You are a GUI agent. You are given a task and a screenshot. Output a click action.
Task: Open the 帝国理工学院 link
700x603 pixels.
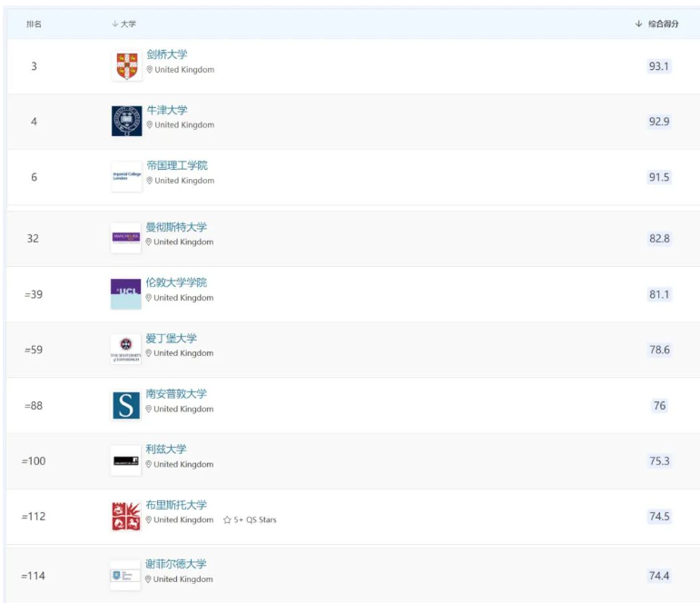click(x=177, y=165)
